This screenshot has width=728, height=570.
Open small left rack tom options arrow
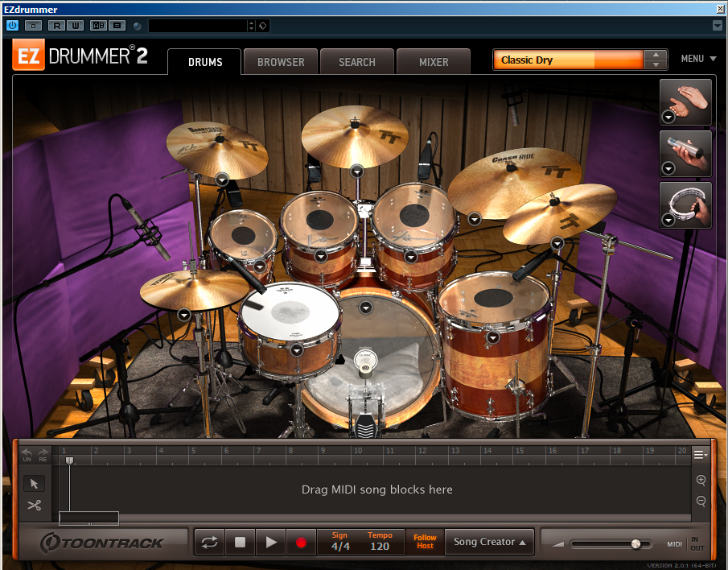coord(260,266)
